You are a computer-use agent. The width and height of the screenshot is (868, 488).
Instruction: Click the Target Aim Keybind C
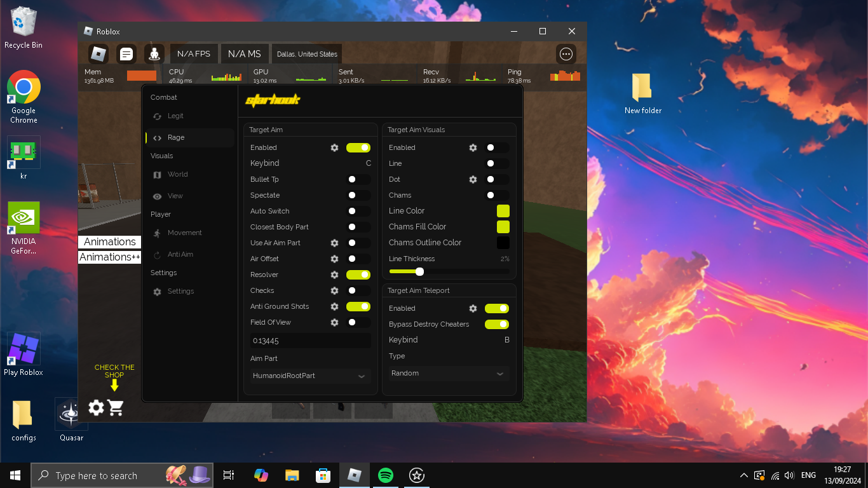point(369,163)
